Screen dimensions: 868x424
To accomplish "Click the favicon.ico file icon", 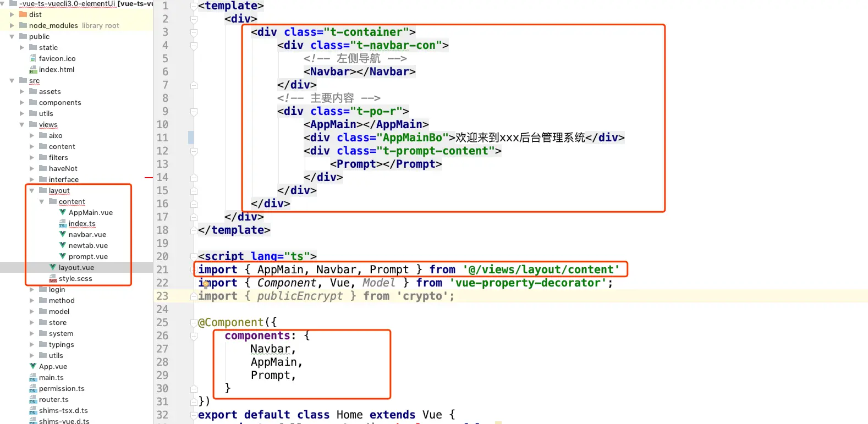I will (x=33, y=58).
